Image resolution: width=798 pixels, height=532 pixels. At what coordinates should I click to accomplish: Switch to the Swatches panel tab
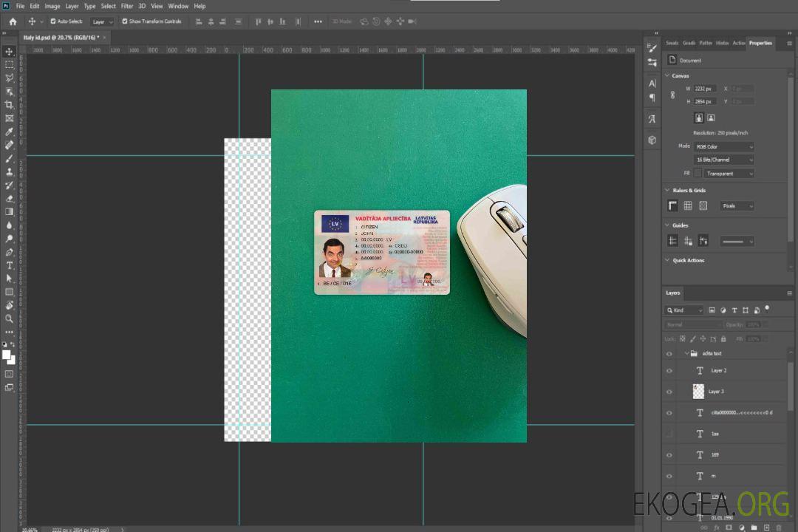(672, 43)
